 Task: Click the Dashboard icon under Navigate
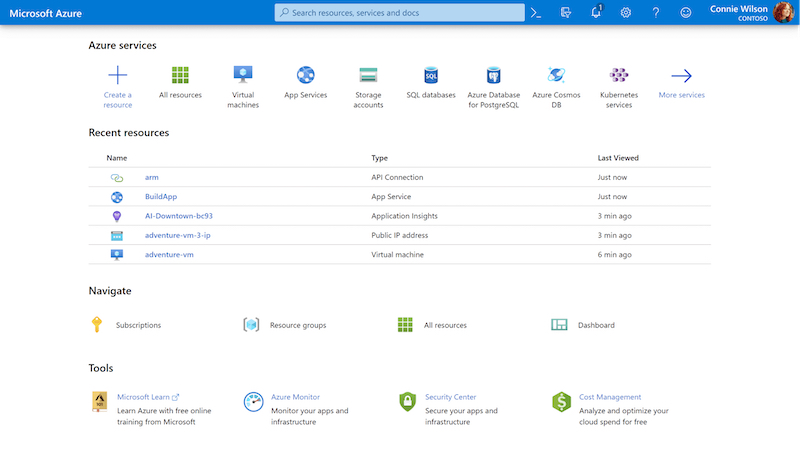[x=559, y=324]
